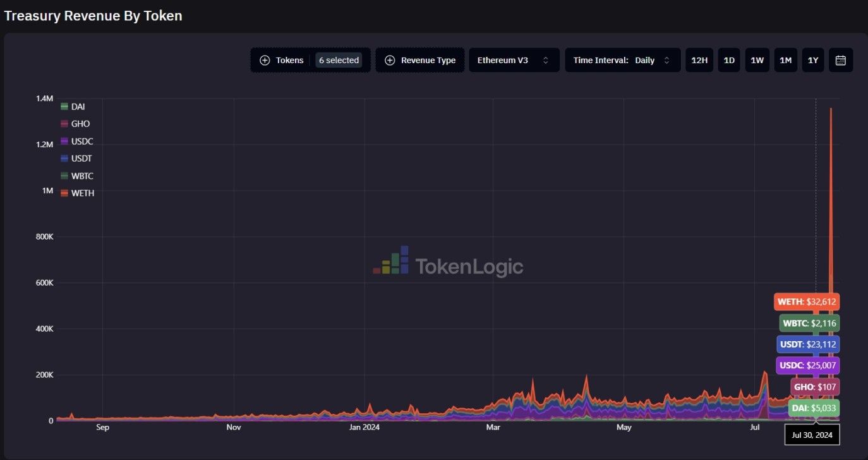
Task: Click the 200K y-axis label
Action: [x=44, y=375]
